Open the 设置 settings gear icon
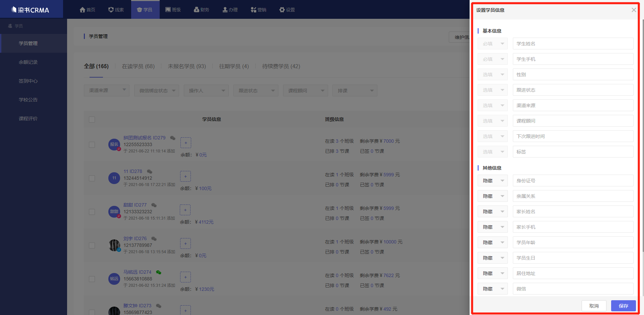Screen dimensions: 644x315 282,10
